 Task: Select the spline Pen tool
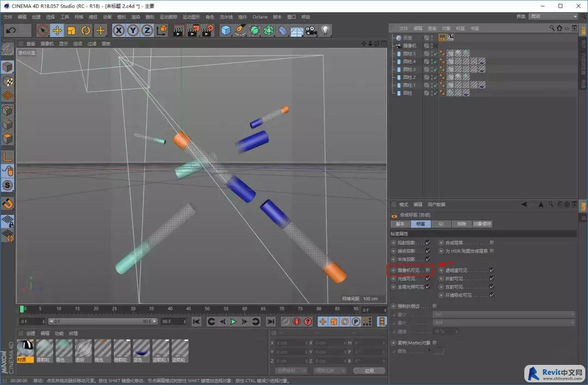pyautogui.click(x=240, y=30)
